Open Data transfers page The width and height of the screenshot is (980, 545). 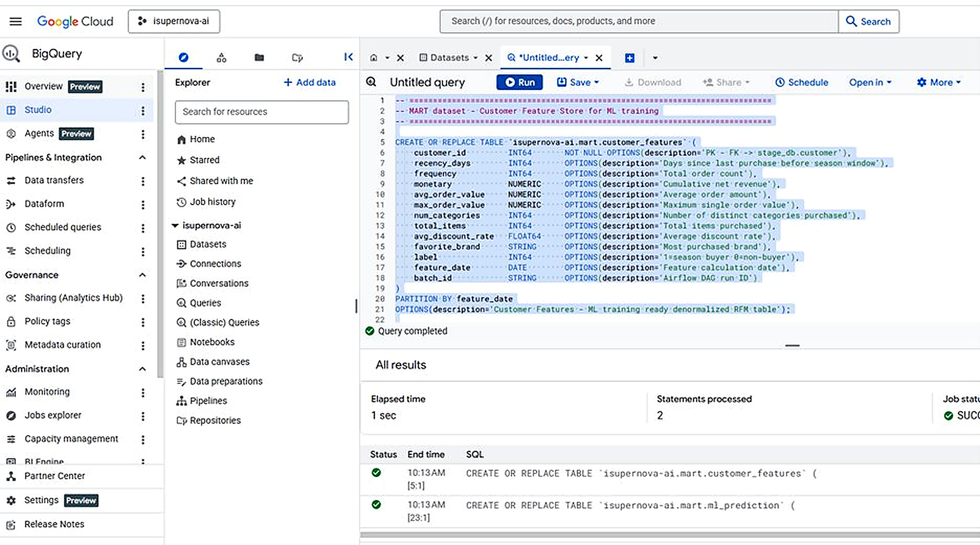54,180
